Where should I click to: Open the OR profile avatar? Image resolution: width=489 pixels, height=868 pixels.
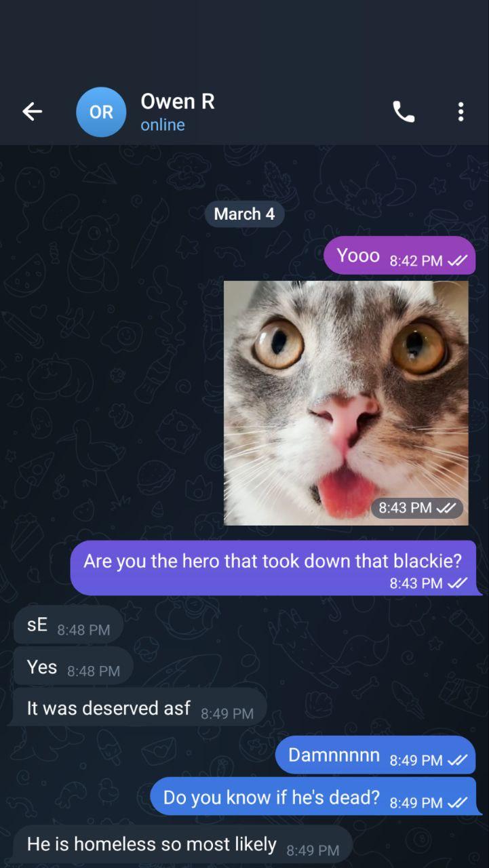click(101, 112)
